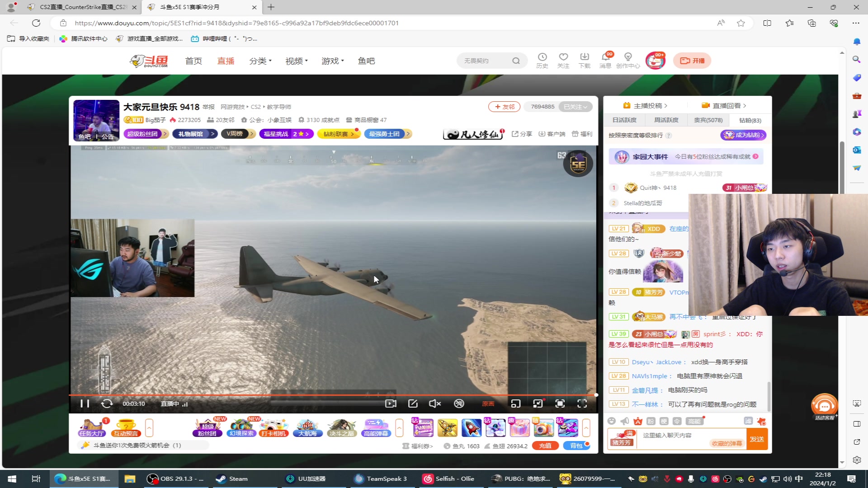Toggle picture-in-picture mini player
This screenshot has height=488, width=868.
(x=516, y=404)
